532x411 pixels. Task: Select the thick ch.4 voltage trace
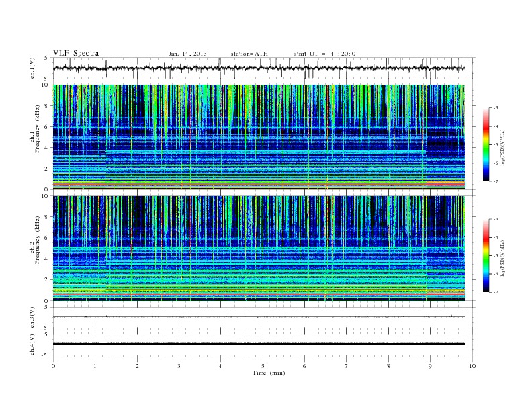click(x=259, y=344)
